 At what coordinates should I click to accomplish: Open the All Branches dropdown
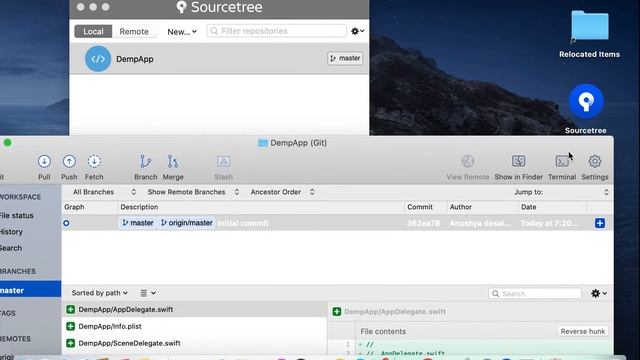(104, 192)
